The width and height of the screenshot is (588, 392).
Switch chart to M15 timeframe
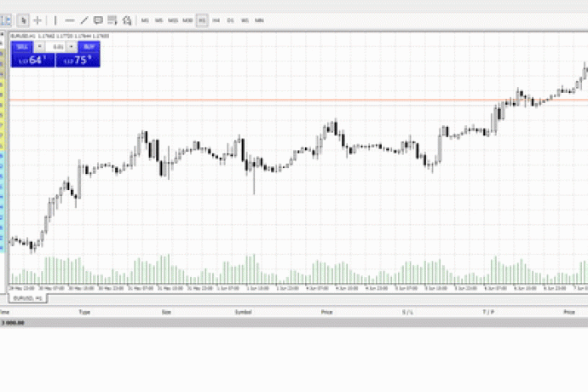(x=173, y=20)
